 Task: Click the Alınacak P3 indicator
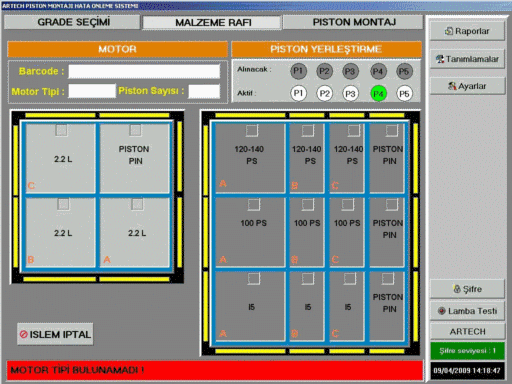pyautogui.click(x=350, y=71)
